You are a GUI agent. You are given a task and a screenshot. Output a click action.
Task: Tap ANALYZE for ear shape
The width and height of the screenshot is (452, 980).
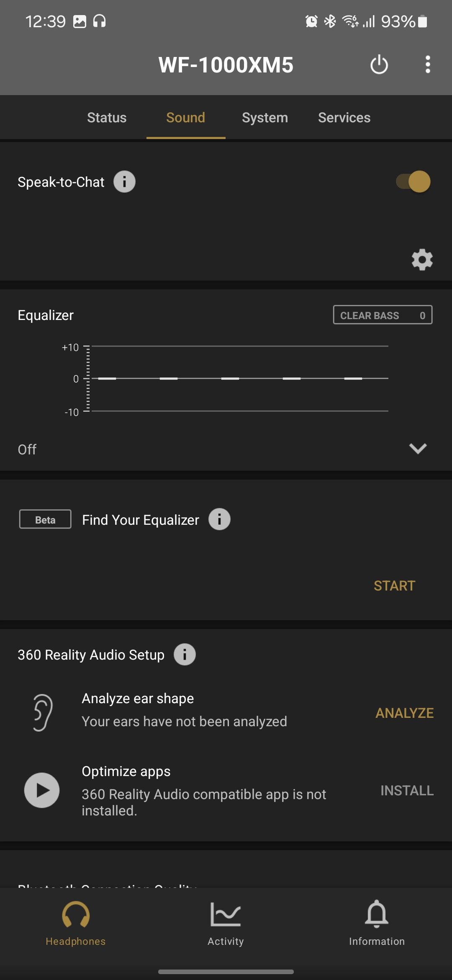(404, 713)
